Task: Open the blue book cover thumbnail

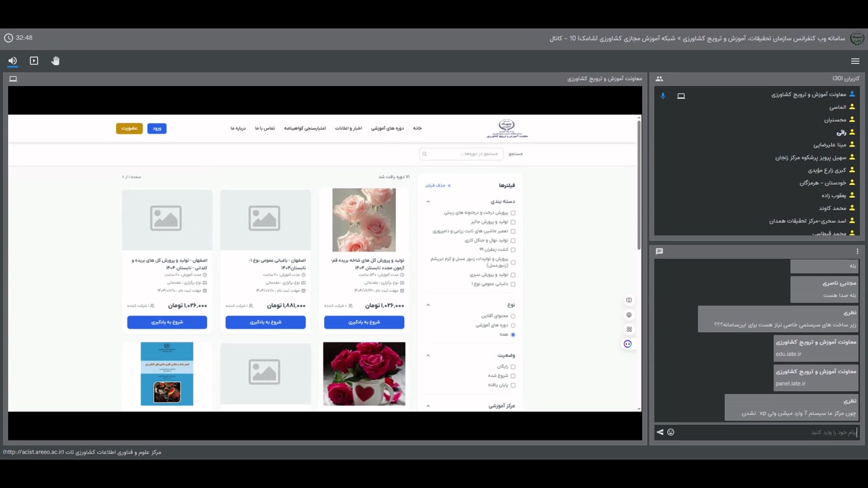Action: pos(167,374)
